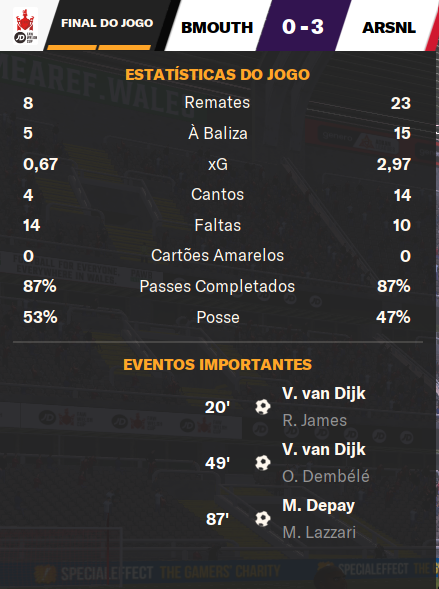
Task: Click the Passes Completados statistic label
Action: [x=217, y=287]
